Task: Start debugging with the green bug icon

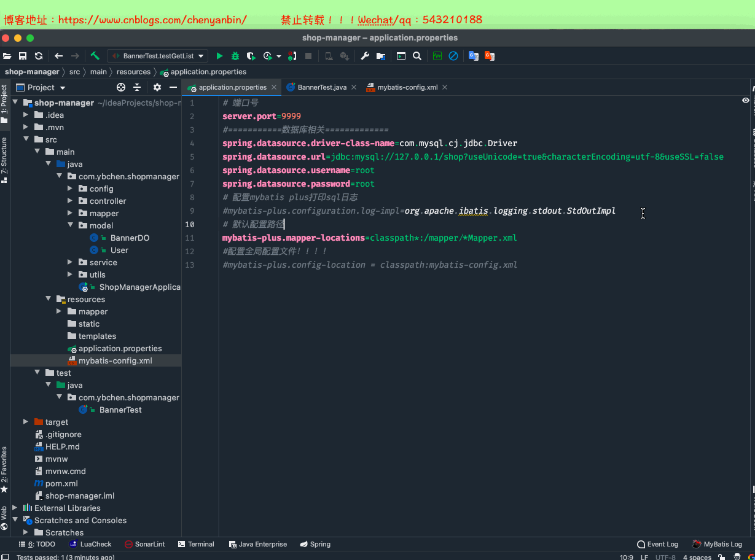Action: tap(235, 56)
